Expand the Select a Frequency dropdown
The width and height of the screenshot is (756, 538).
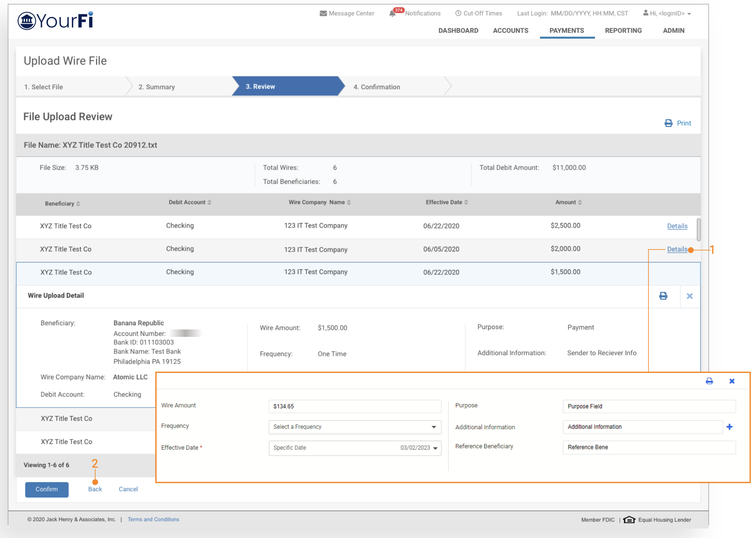coord(355,427)
